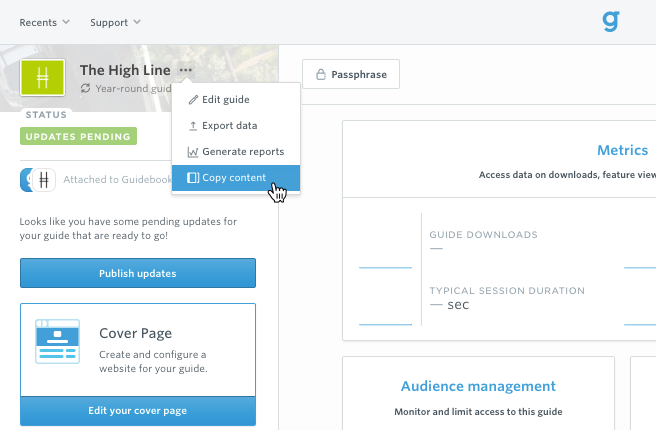Click the chart icon for Generate reports
This screenshot has width=656, height=430.
192,152
